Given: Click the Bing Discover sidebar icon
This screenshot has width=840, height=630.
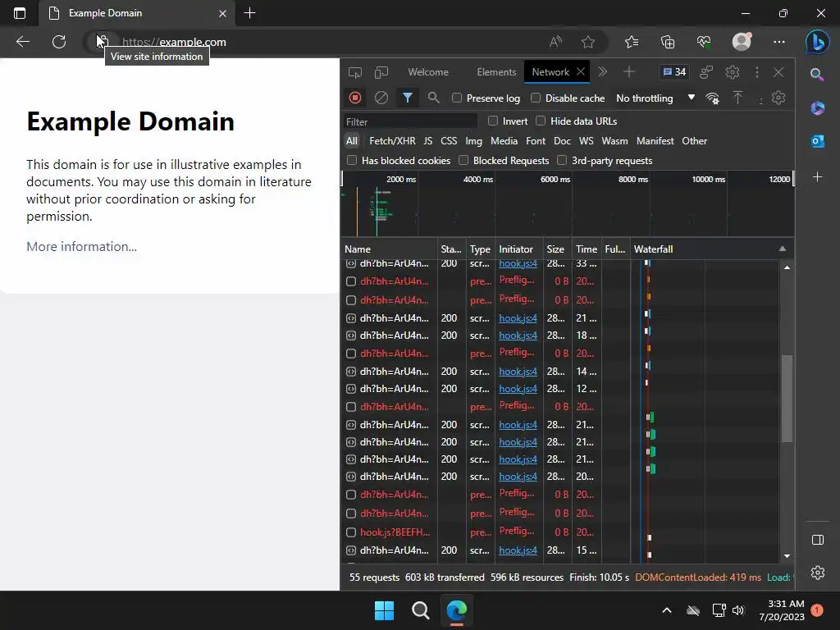Looking at the screenshot, I should (x=818, y=42).
